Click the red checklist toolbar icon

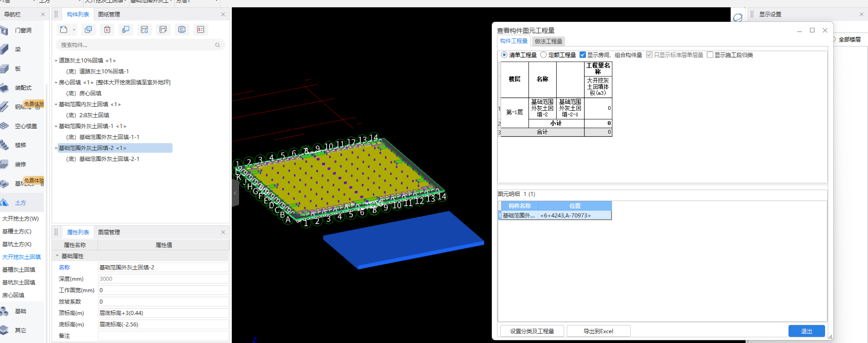pos(201,30)
